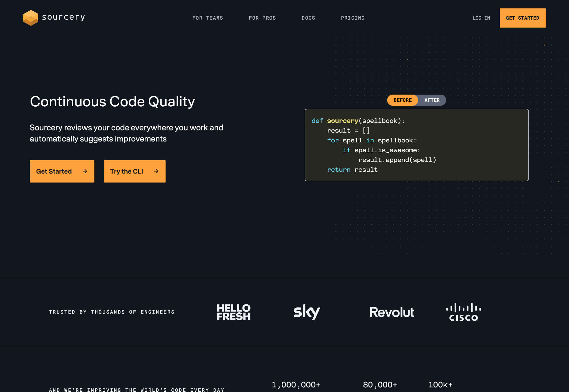Click the Sourcery cube logo icon
Screen dimensions: 569x392
(31, 18)
